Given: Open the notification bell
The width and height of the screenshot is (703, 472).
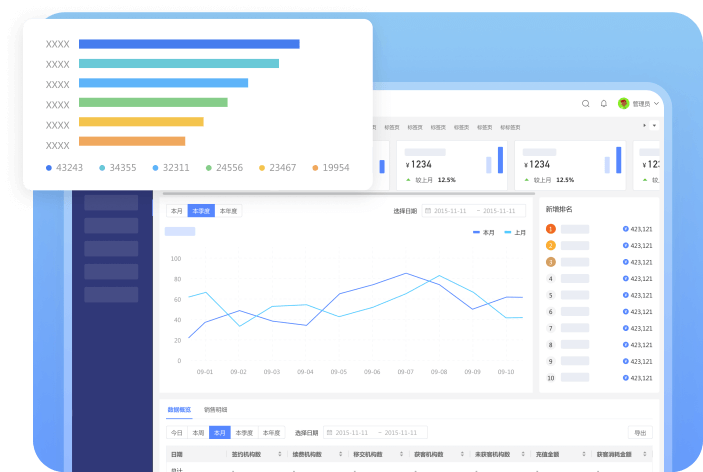Looking at the screenshot, I should [x=604, y=103].
